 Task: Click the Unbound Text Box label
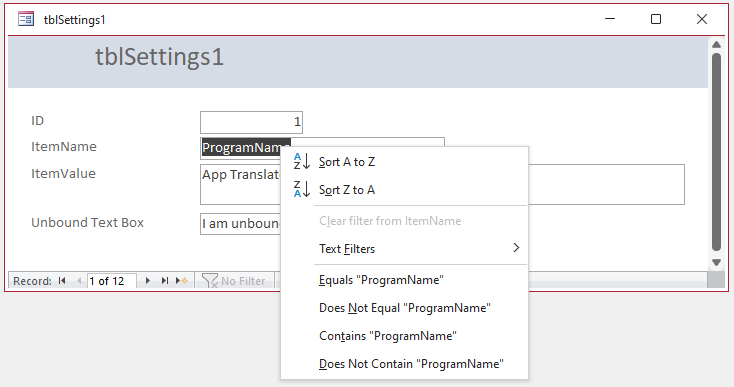[x=88, y=222]
